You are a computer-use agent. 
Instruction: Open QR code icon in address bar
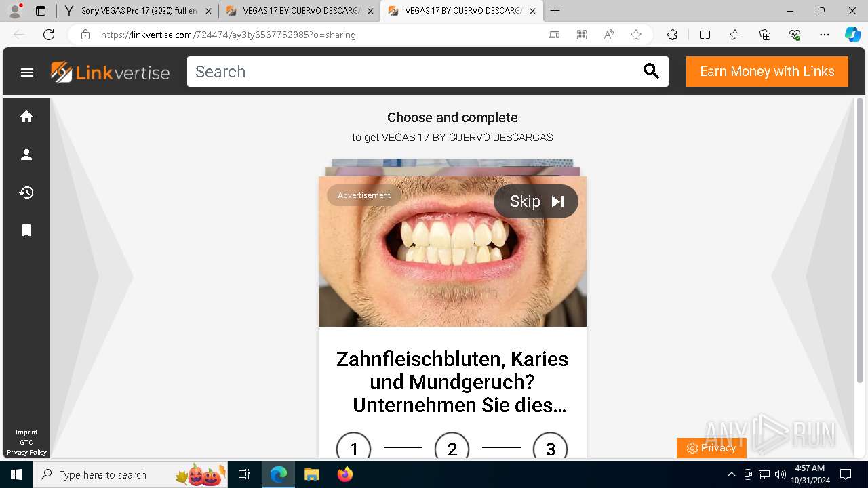[582, 35]
